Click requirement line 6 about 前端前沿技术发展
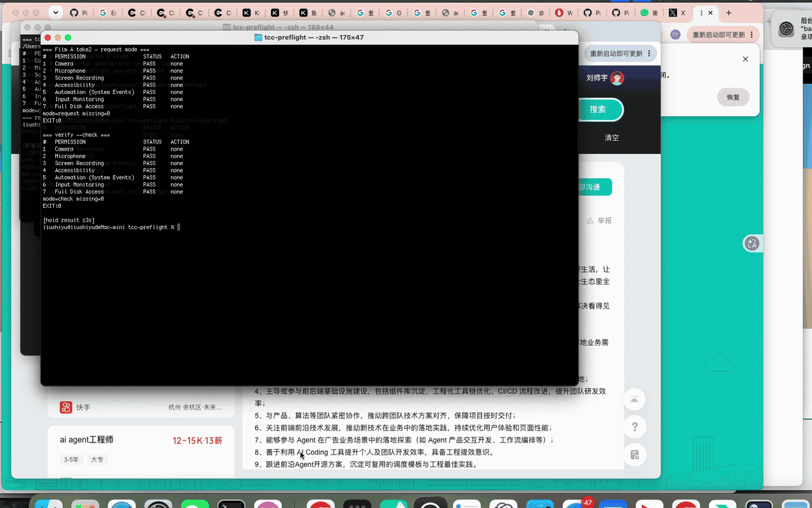The width and height of the screenshot is (812, 508). pyautogui.click(x=403, y=427)
